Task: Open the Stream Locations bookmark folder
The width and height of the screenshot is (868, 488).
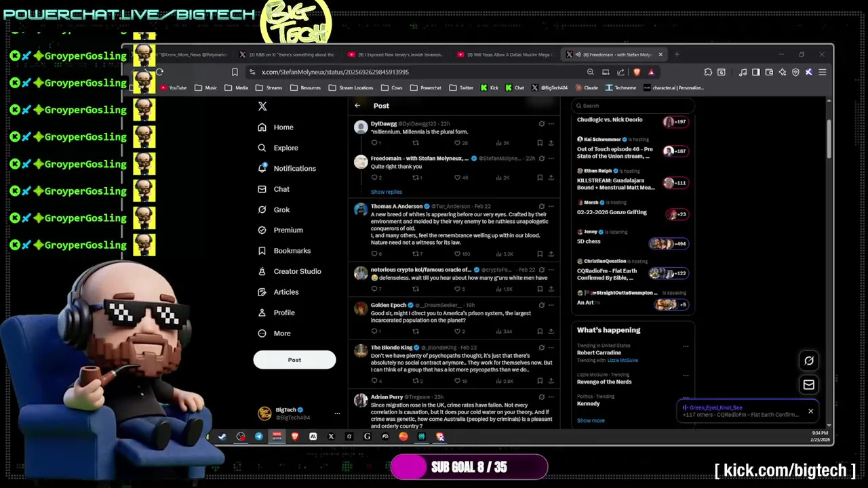Action: [351, 87]
